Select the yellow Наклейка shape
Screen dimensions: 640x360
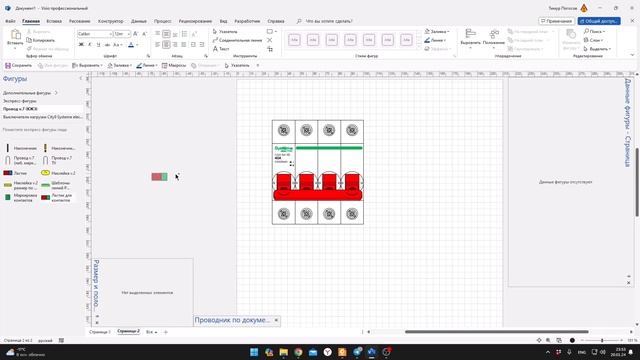45,173
